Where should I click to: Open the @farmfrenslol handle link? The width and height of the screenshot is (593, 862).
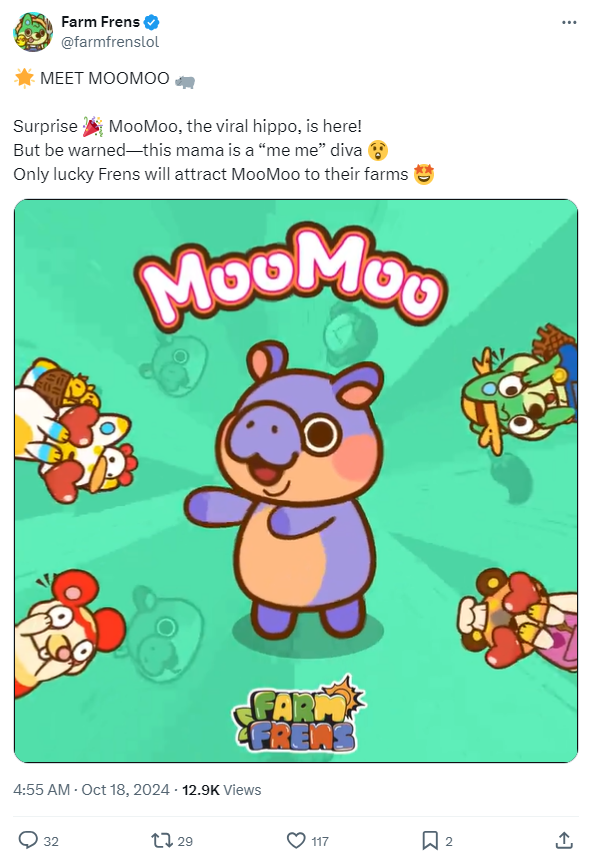pos(110,42)
